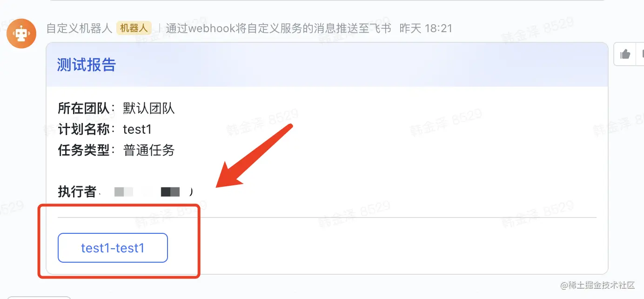Click the 稀土掘金技术社区 watermark text
Screen dimensions: 644x299
(597, 285)
